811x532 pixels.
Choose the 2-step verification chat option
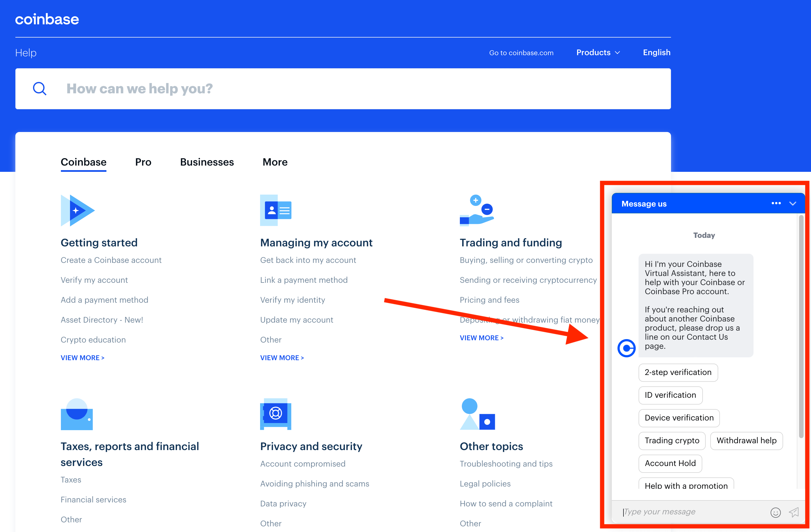tap(678, 372)
